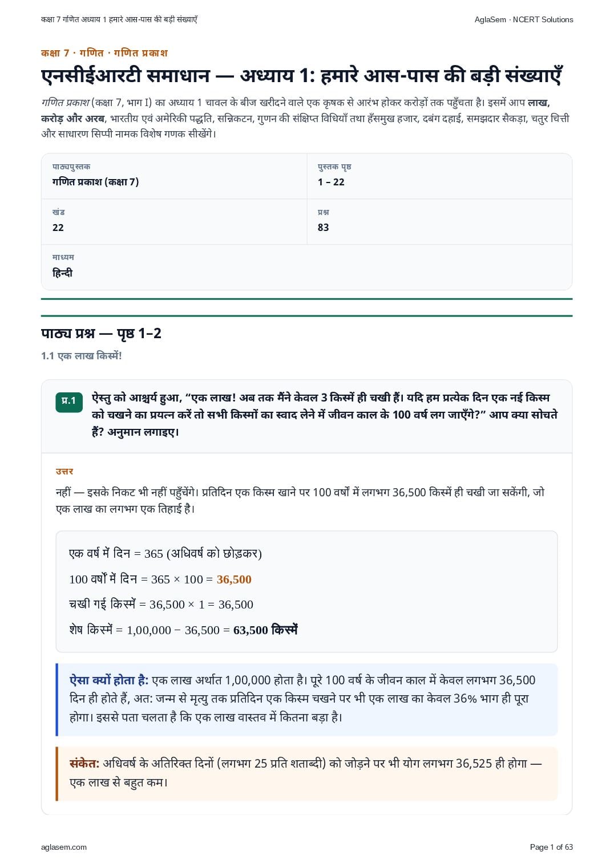Click the main chapter title heading
This screenshot has width=614, height=868.
point(302,75)
